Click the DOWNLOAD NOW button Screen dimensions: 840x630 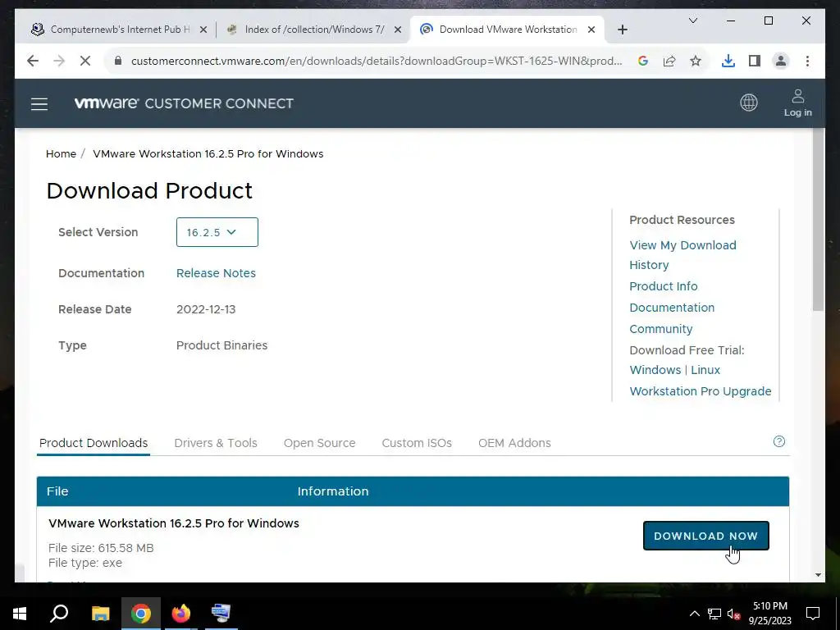(x=705, y=536)
